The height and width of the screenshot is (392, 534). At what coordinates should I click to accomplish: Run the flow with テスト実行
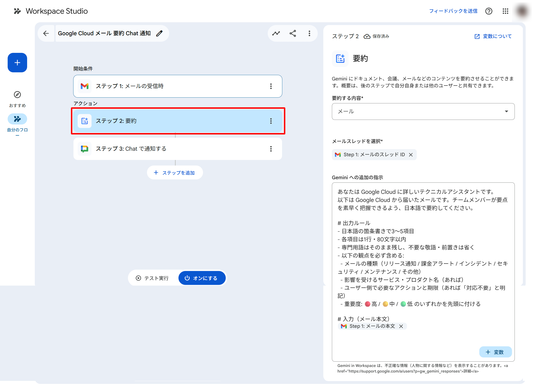153,279
